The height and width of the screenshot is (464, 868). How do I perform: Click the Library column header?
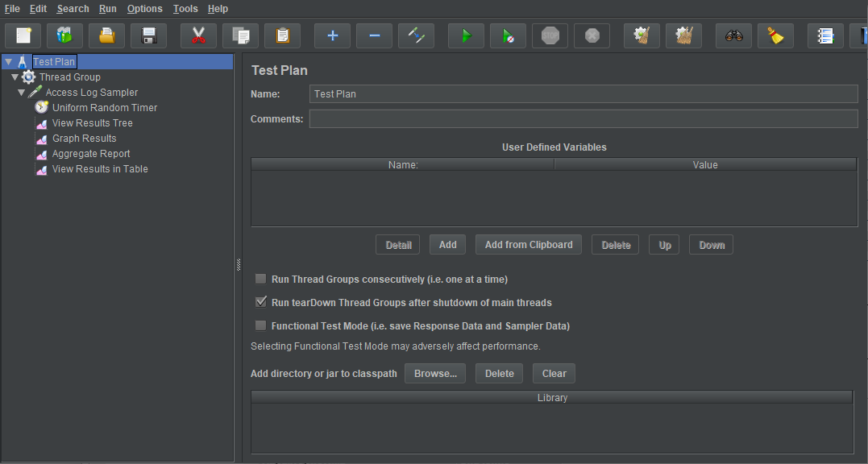click(552, 398)
